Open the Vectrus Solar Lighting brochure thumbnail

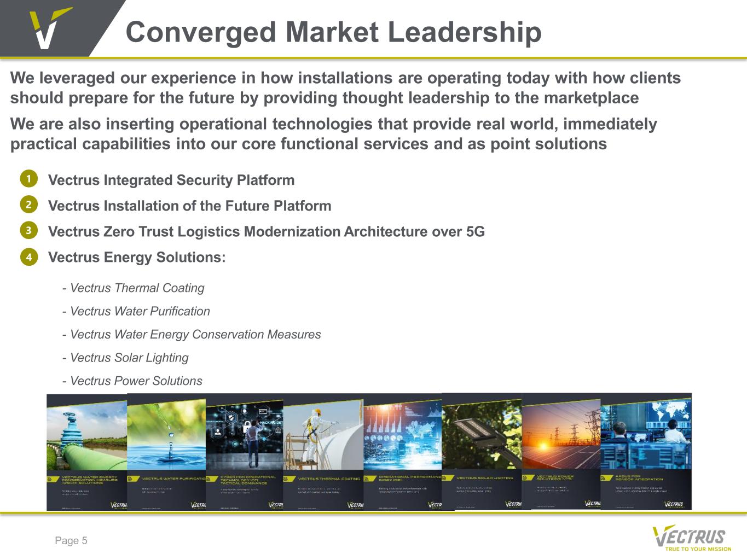(482, 451)
